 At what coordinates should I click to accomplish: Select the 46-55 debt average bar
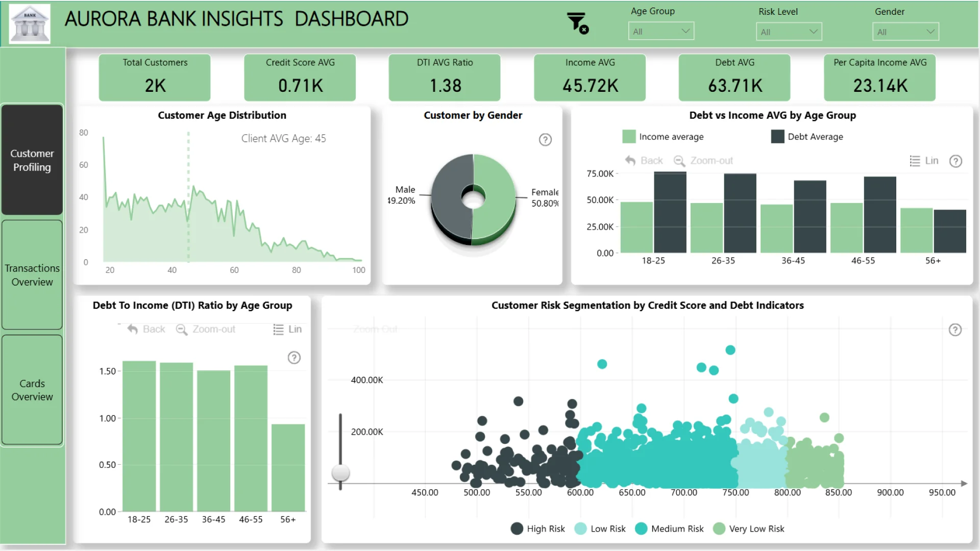(880, 215)
